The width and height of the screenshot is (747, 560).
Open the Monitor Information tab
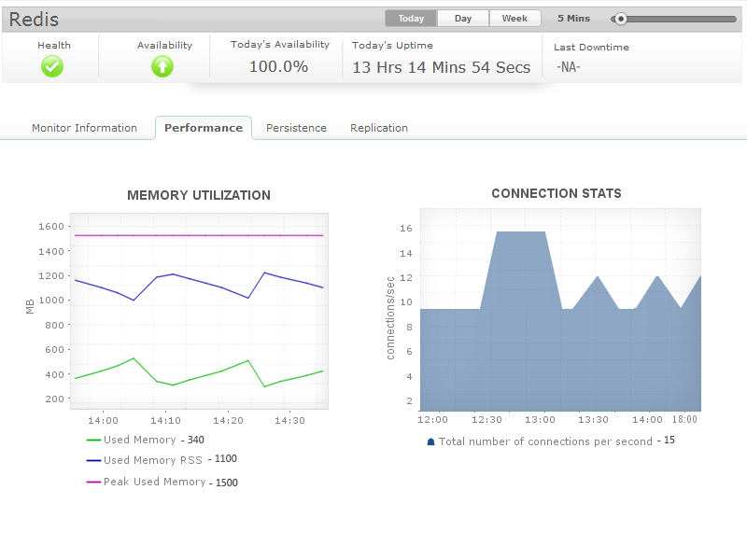coord(84,128)
